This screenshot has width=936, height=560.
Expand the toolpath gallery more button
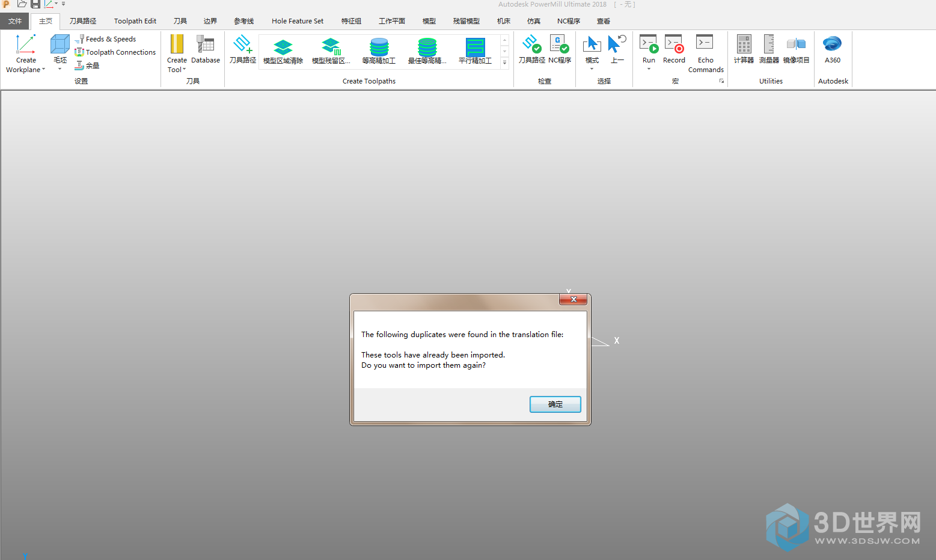click(504, 62)
